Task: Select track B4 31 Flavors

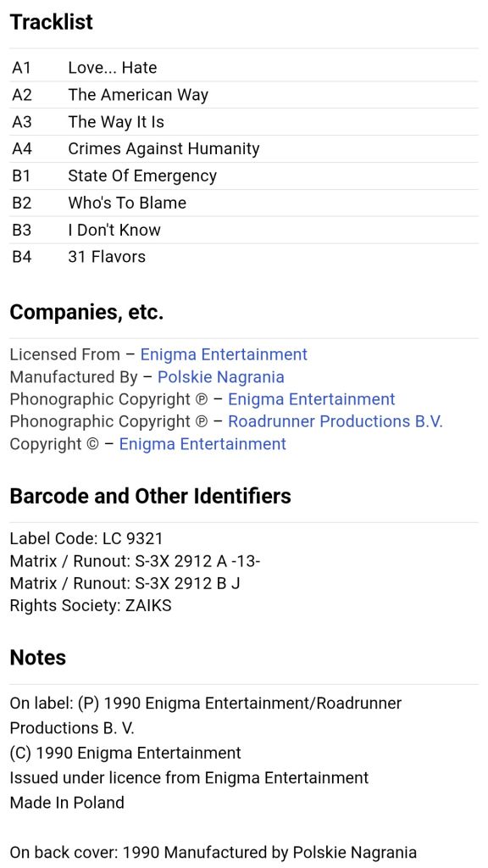Action: pos(244,257)
